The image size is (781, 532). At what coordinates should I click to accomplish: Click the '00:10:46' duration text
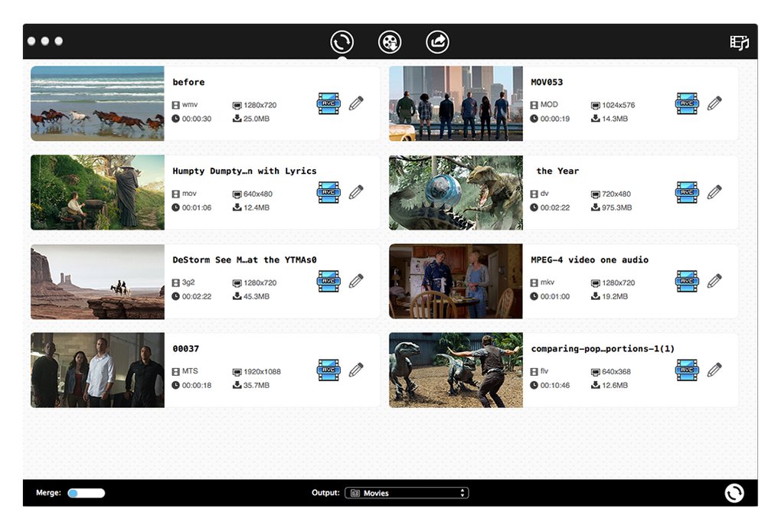tap(555, 385)
